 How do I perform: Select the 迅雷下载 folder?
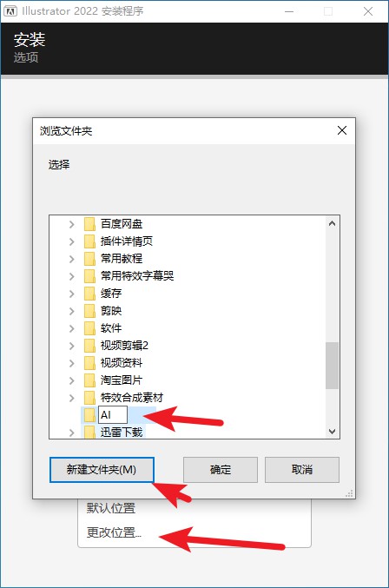(x=121, y=432)
